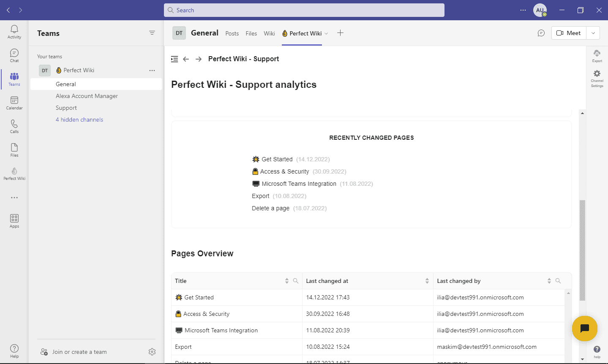Launch Perfect Wiki from the sidebar
This screenshot has width=608, height=364.
tap(14, 174)
